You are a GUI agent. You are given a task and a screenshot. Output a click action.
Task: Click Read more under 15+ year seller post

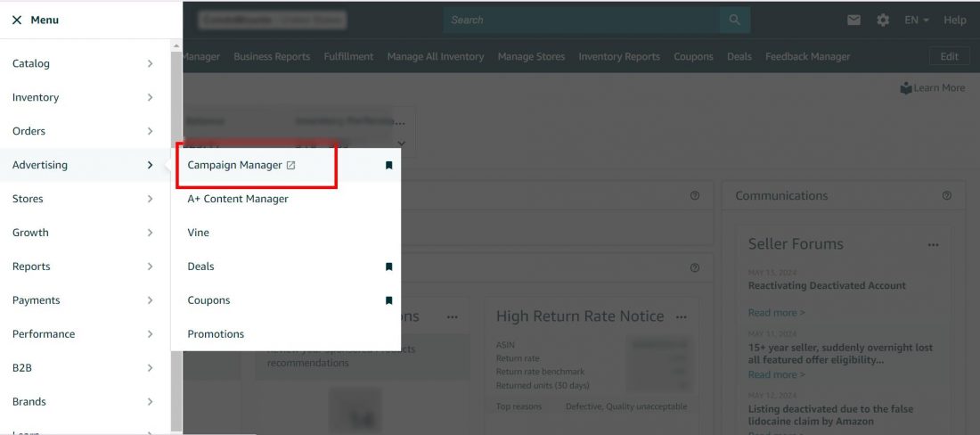776,374
